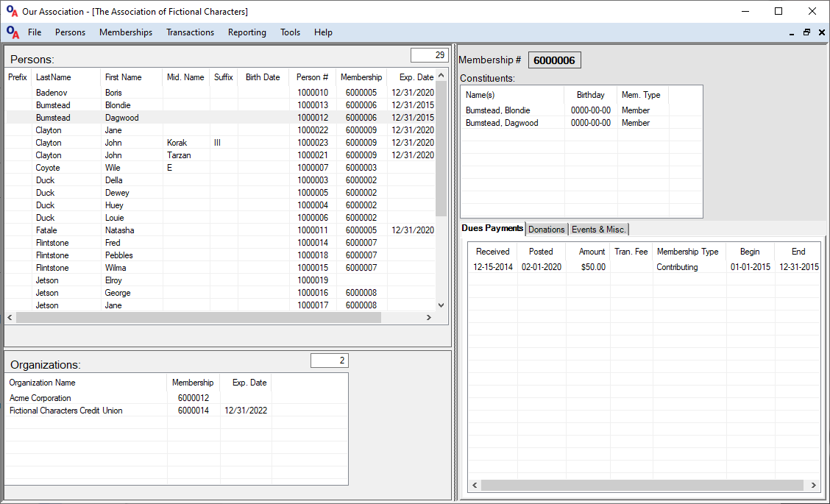
Task: Click the Persons count field showing 29
Action: point(429,55)
